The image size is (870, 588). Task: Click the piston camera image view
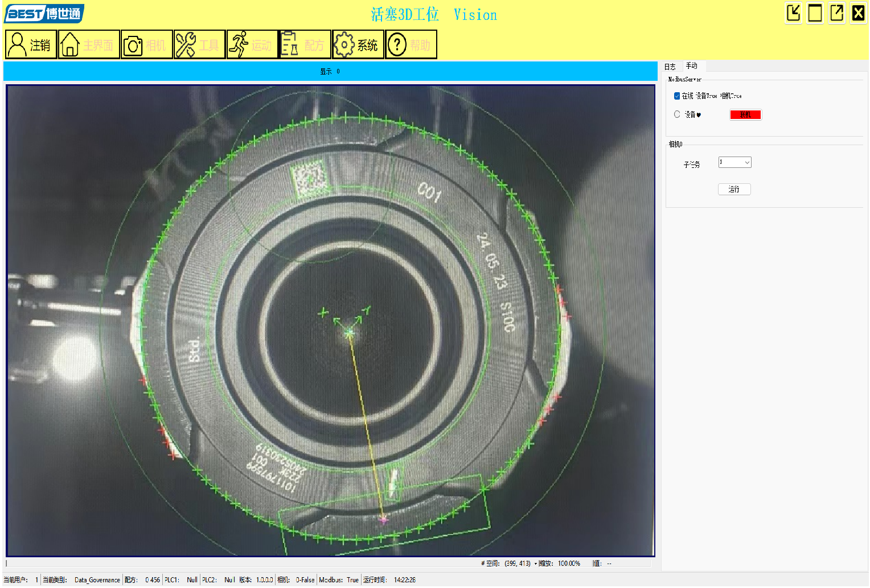point(330,320)
